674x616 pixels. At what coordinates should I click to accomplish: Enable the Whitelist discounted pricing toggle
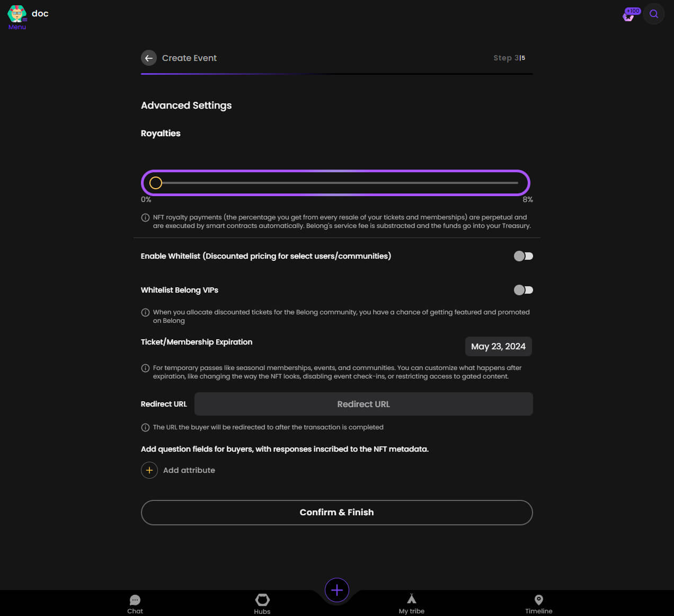(x=524, y=256)
